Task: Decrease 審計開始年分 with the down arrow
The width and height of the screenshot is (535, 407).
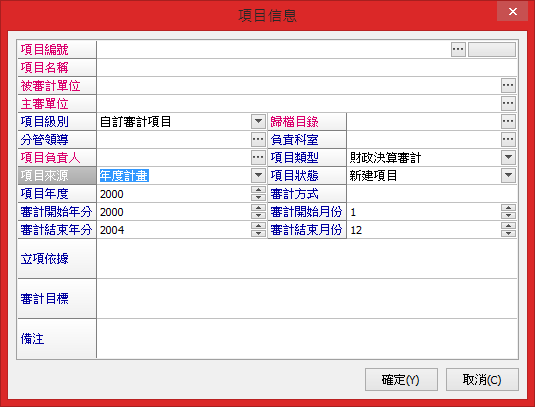Action: [258, 216]
